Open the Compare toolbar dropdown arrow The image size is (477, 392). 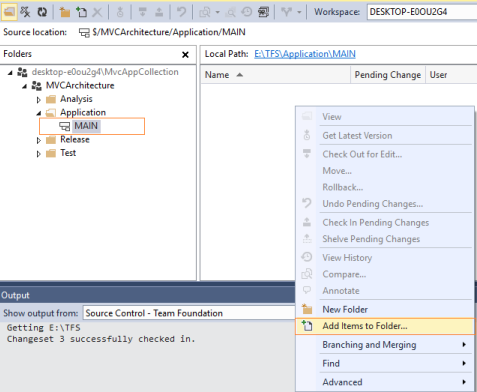(218, 12)
